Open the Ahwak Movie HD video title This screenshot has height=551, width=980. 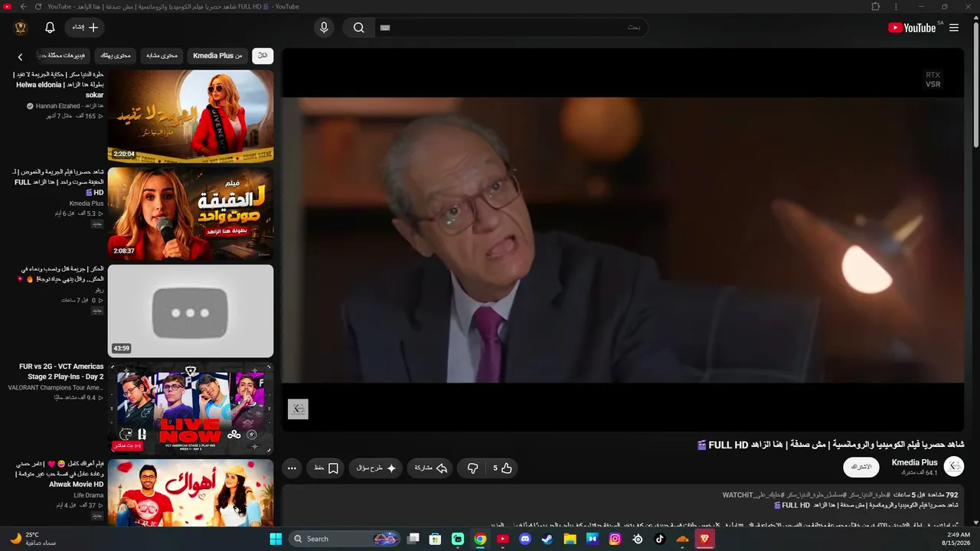[59, 474]
